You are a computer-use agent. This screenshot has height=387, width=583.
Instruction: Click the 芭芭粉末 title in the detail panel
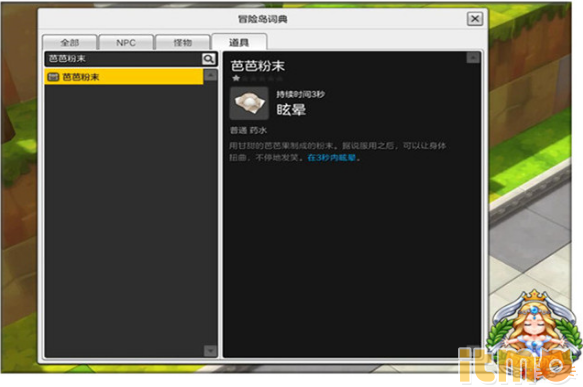click(258, 66)
